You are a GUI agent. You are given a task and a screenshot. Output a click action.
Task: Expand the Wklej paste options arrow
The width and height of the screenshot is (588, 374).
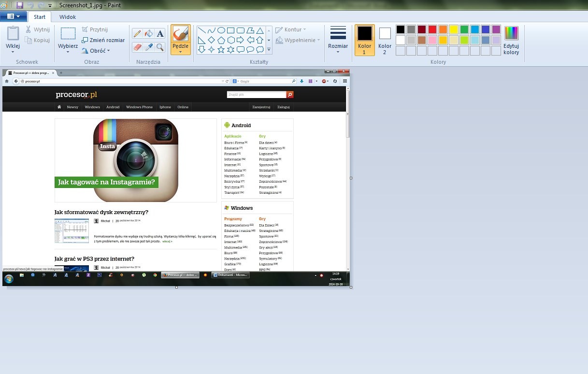tap(13, 52)
